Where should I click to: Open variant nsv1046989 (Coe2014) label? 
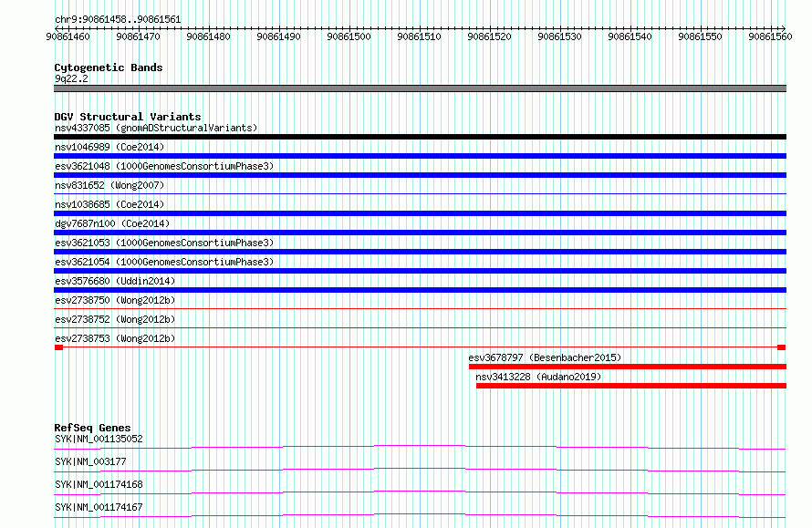coord(109,147)
